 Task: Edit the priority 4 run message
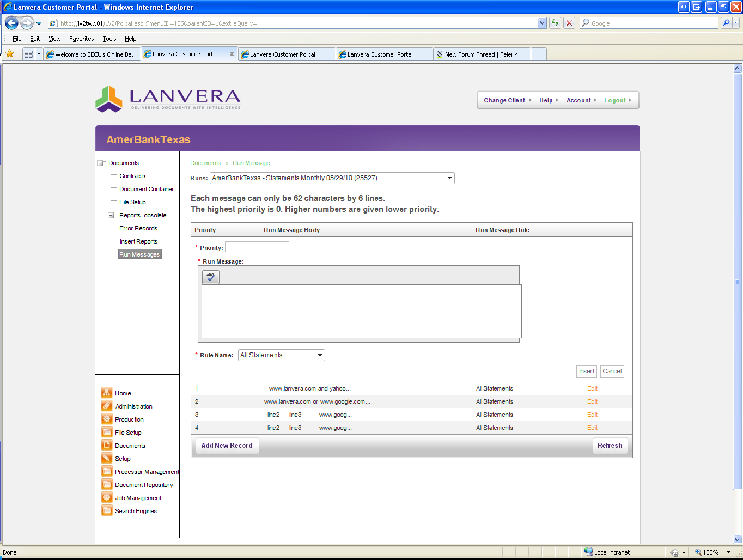[x=592, y=428]
